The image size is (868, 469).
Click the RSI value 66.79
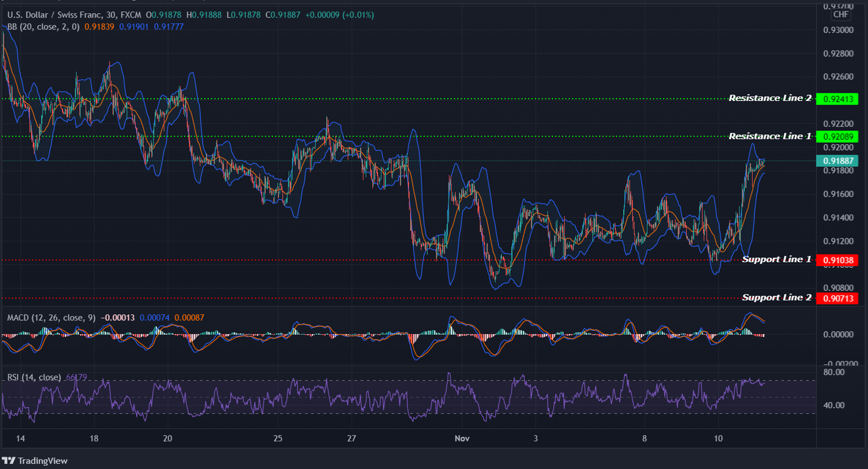[76, 377]
